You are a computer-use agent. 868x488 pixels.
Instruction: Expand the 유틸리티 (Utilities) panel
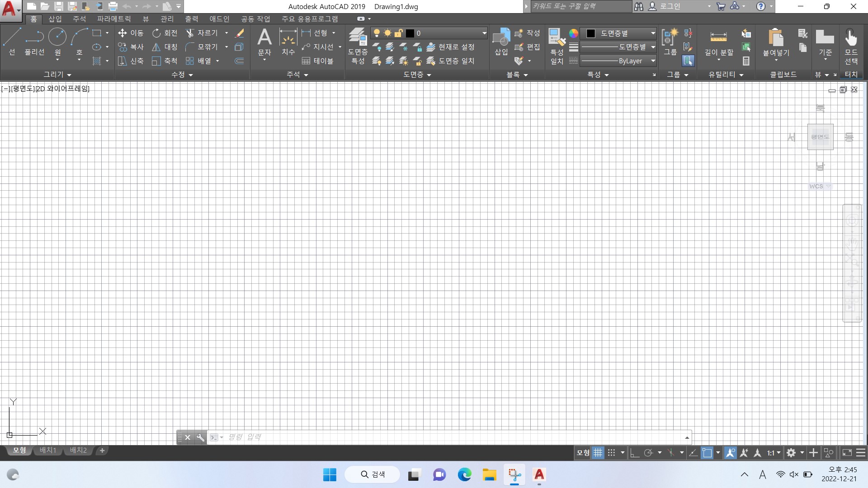coord(726,75)
